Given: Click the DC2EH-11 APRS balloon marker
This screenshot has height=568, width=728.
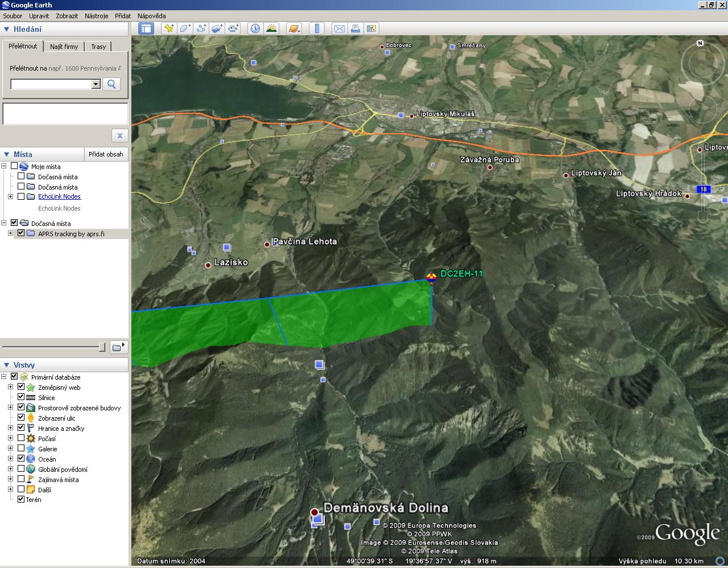Looking at the screenshot, I should (x=431, y=278).
